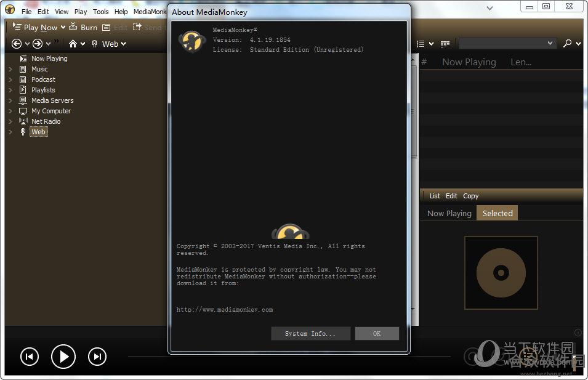Click the Burn disc toolbar icon
588x380 pixels.
73,26
